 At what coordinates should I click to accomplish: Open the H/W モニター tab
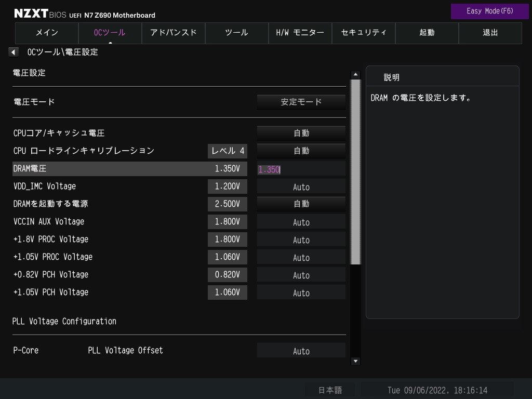click(x=300, y=33)
